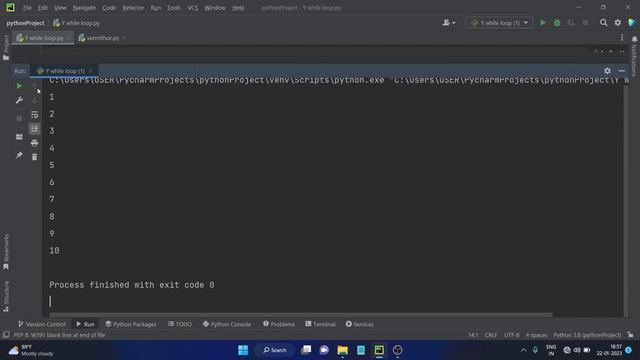Image resolution: width=640 pixels, height=360 pixels.
Task: Open the Edit menu
Action: point(42,8)
